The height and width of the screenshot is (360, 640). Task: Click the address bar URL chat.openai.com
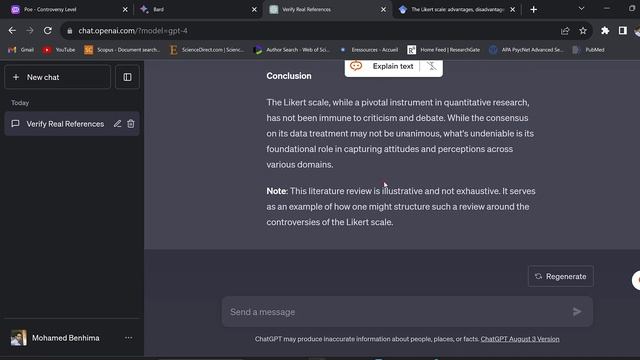pyautogui.click(x=133, y=31)
